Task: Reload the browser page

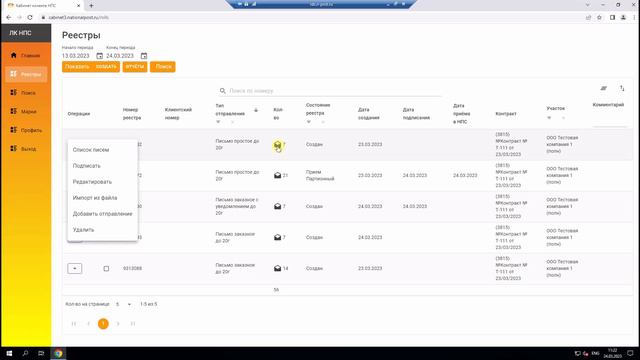Action: click(30, 18)
